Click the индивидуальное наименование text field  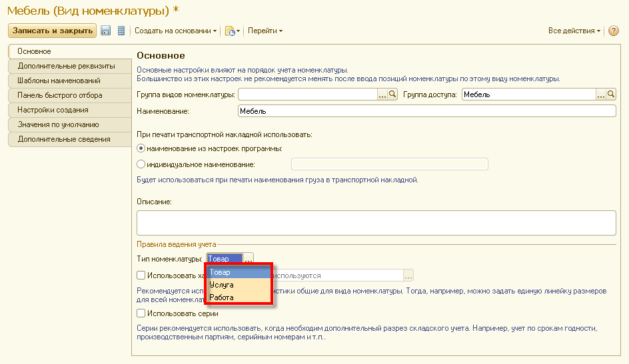coord(390,164)
